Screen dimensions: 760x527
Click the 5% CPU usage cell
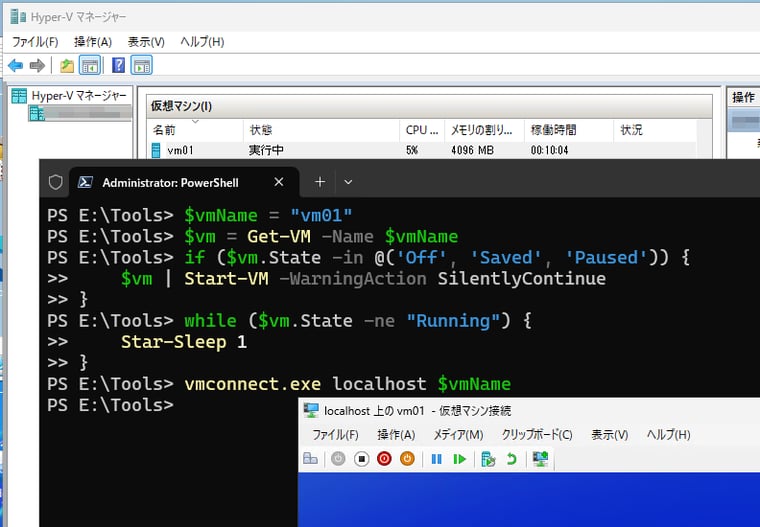point(412,150)
